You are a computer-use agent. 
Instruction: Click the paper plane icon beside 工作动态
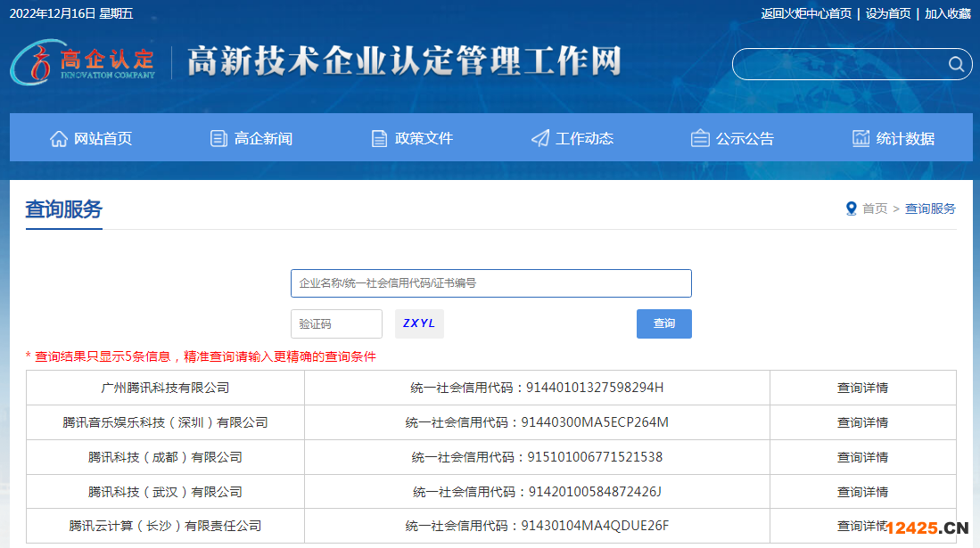540,139
